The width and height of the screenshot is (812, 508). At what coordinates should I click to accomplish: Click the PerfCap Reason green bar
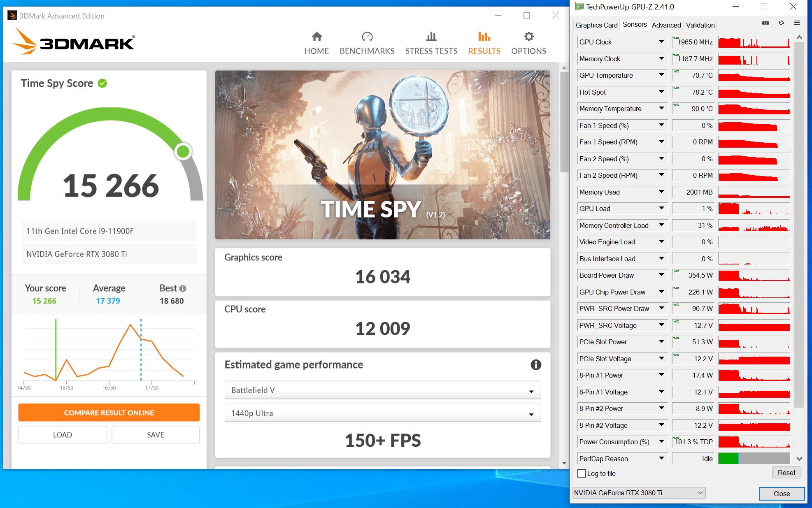click(x=728, y=459)
